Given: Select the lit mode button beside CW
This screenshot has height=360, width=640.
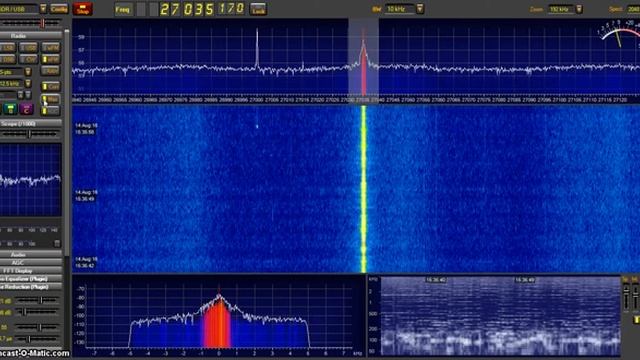Looking at the screenshot, I should click(51, 60).
